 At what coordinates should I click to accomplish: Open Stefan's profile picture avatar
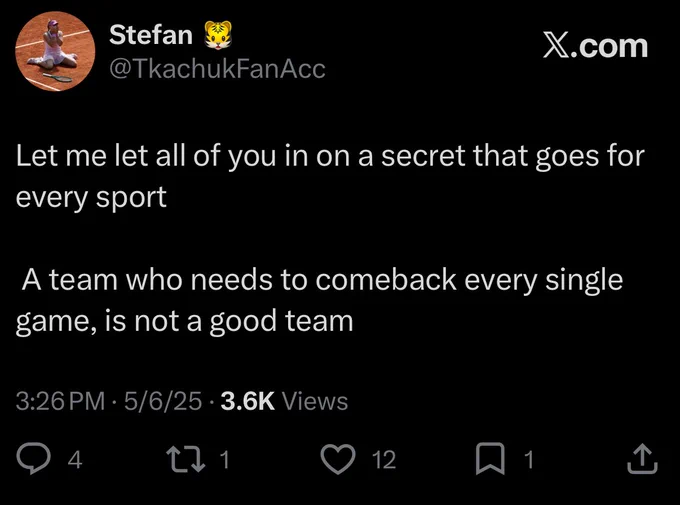[x=55, y=51]
